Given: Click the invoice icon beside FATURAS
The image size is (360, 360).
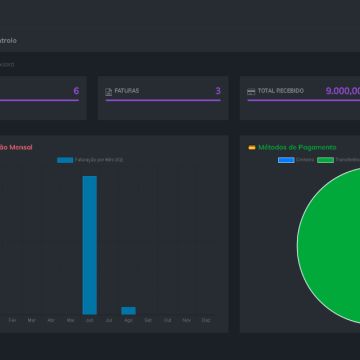Looking at the screenshot, I should [x=109, y=92].
